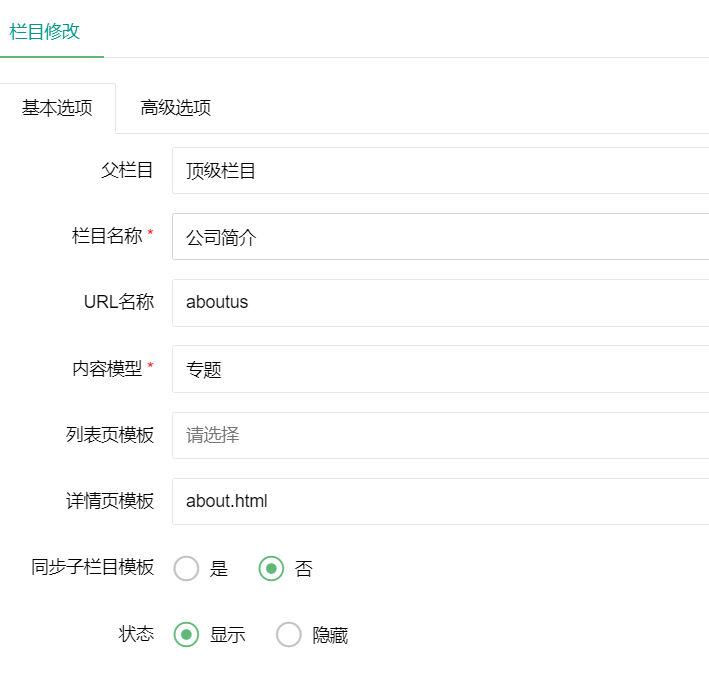Screen dimensions: 709x681
Task: Open the 详情页模板 dropdown showing about.html
Action: coord(440,501)
